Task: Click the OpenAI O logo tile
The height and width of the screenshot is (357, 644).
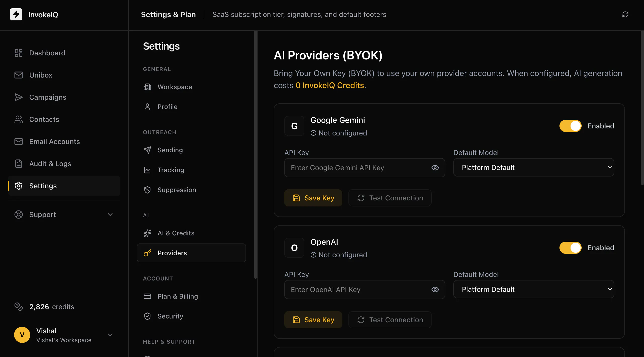Action: click(x=294, y=248)
